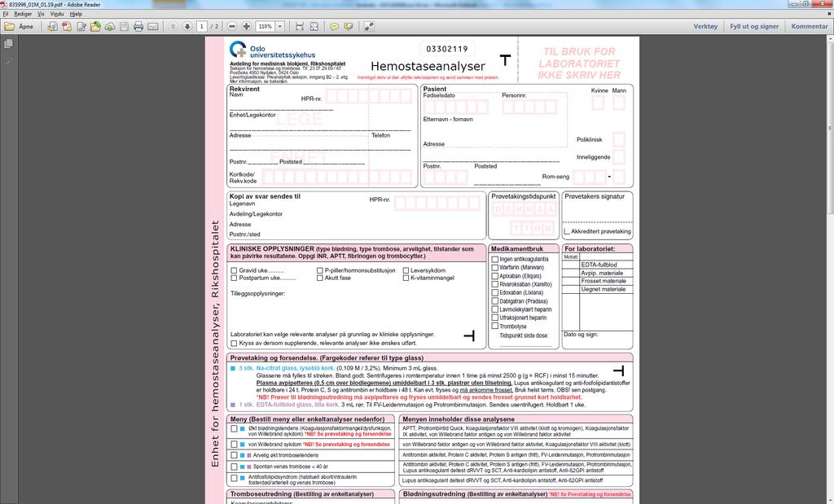The image size is (834, 504).
Task: Open the page thumbnails side panel
Action: 8,44
